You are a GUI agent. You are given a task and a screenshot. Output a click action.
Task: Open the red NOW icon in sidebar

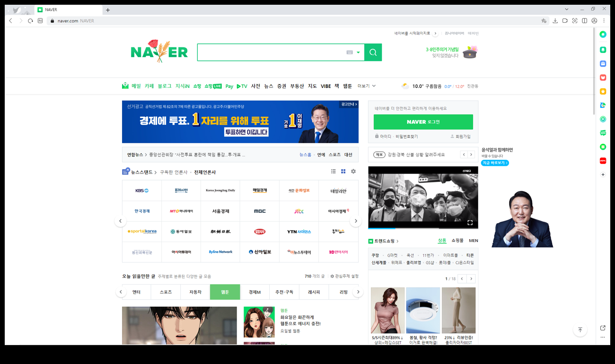click(603, 161)
